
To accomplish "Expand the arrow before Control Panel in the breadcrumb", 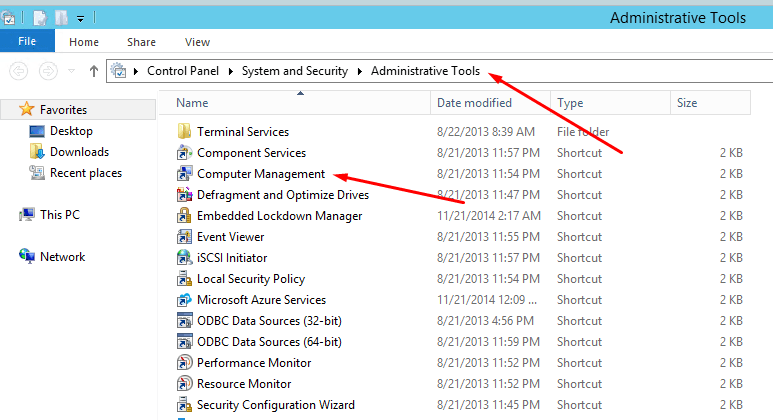I will pyautogui.click(x=136, y=71).
